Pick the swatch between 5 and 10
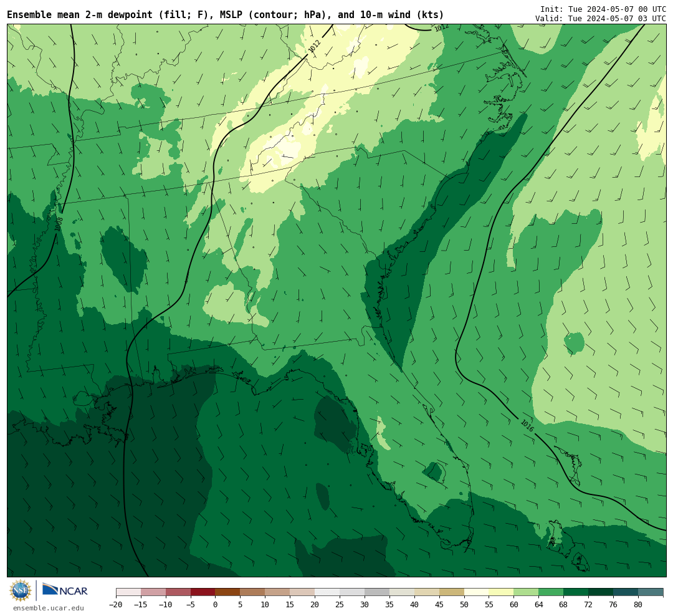The height and width of the screenshot is (616, 673). (253, 592)
